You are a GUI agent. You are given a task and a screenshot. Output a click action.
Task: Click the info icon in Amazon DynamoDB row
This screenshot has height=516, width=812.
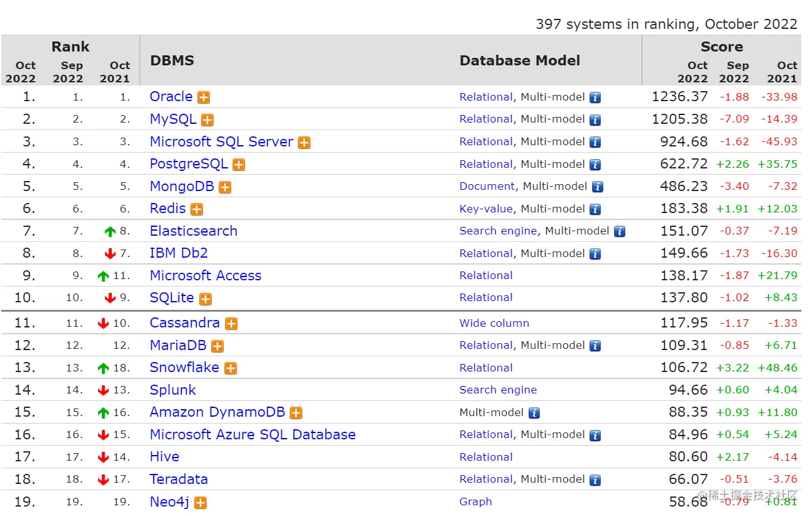click(534, 413)
